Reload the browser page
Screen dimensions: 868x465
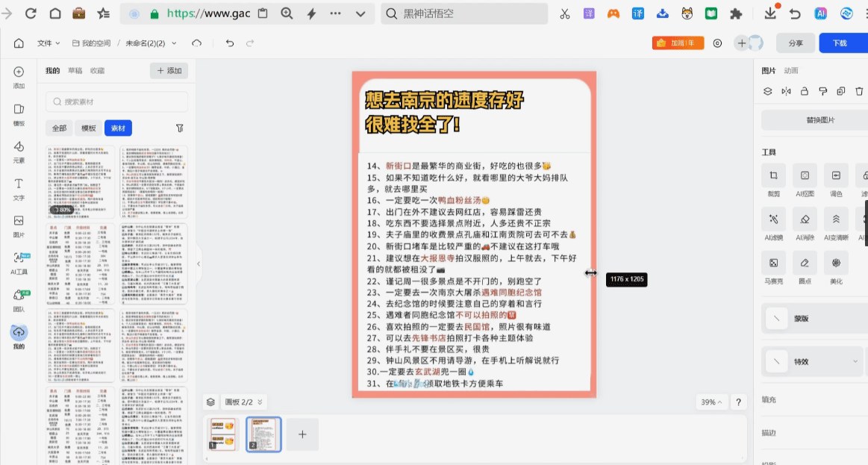(31, 13)
